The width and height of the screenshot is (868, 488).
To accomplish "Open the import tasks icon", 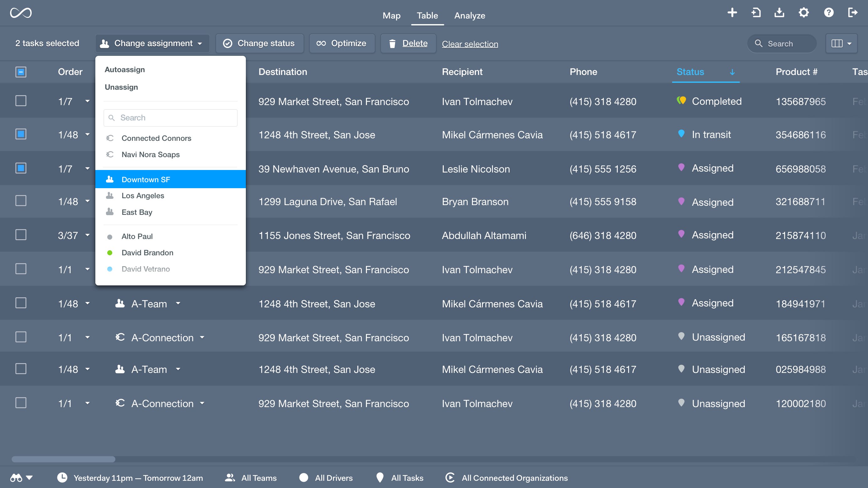I will (x=756, y=13).
